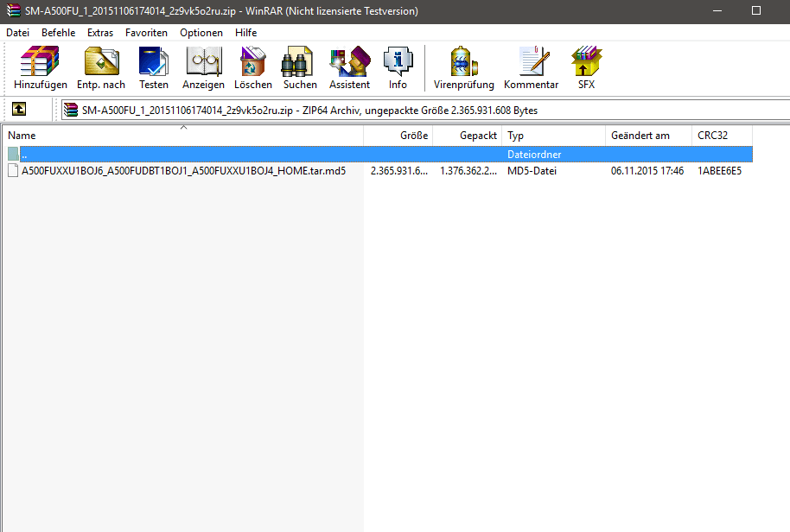Open the Befehle menu

coord(59,33)
